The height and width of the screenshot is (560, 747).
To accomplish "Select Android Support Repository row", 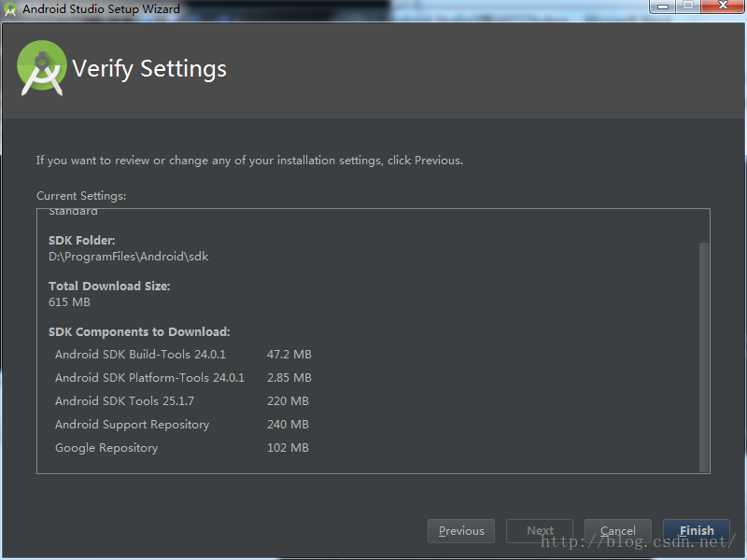I will pyautogui.click(x=182, y=425).
